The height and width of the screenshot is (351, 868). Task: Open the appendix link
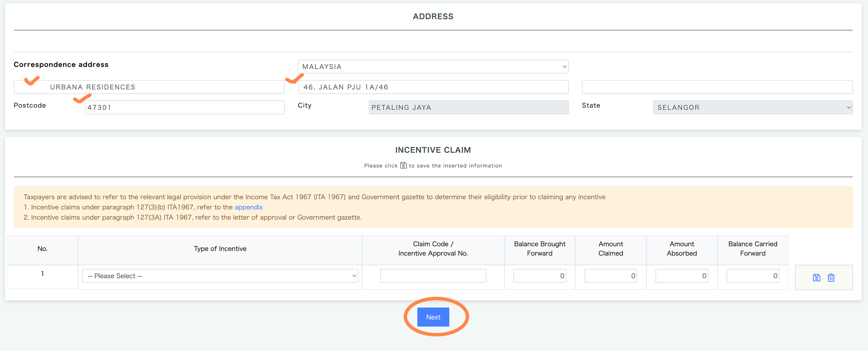(x=248, y=207)
